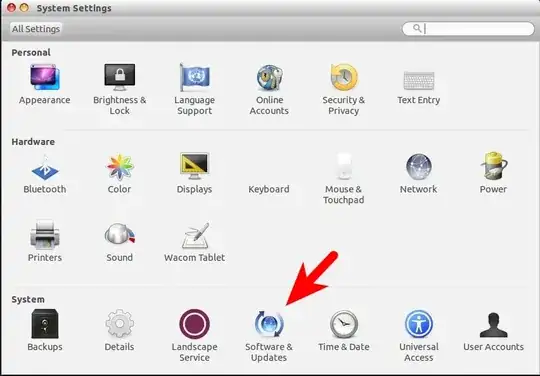Open Displays settings

(x=194, y=174)
